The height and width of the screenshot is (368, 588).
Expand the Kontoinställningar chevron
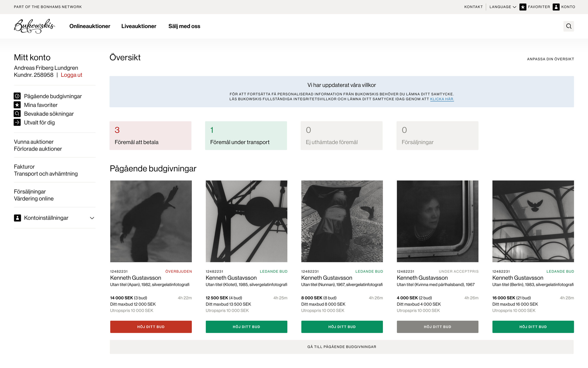click(x=92, y=218)
